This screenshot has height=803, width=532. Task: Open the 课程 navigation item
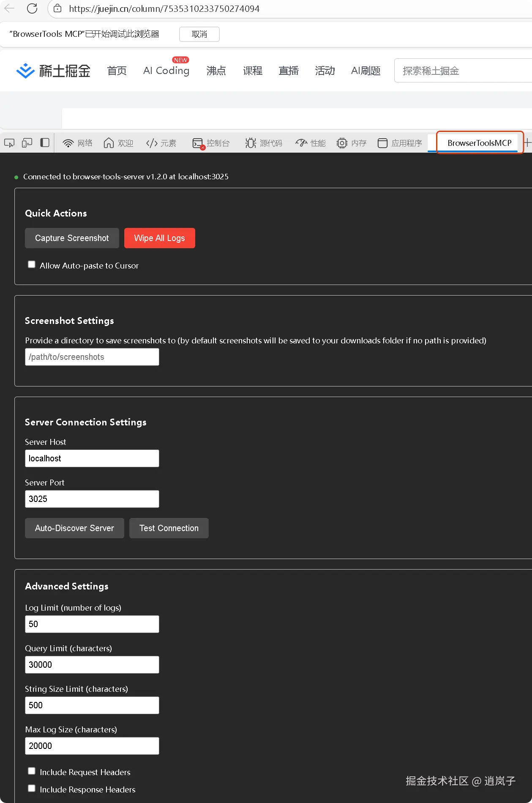click(x=253, y=71)
